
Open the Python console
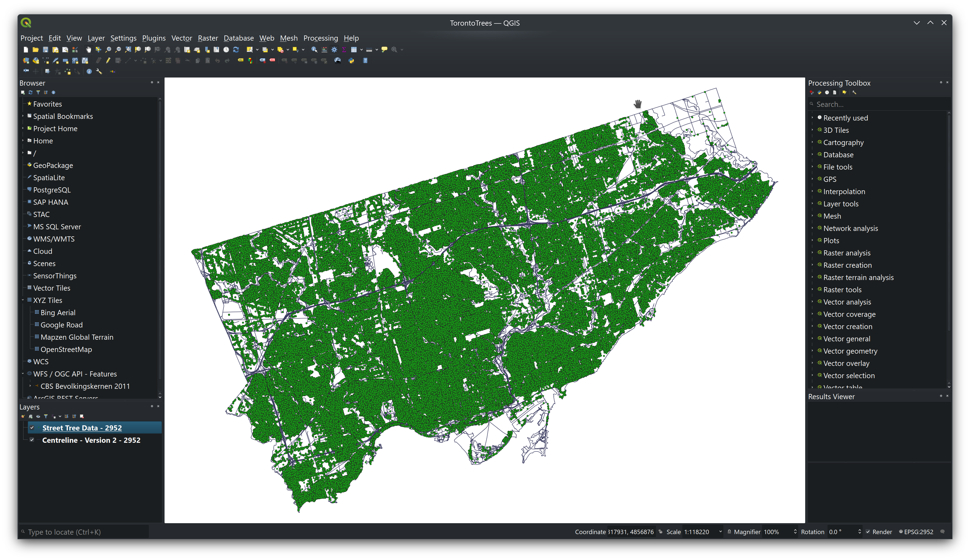pyautogui.click(x=351, y=61)
